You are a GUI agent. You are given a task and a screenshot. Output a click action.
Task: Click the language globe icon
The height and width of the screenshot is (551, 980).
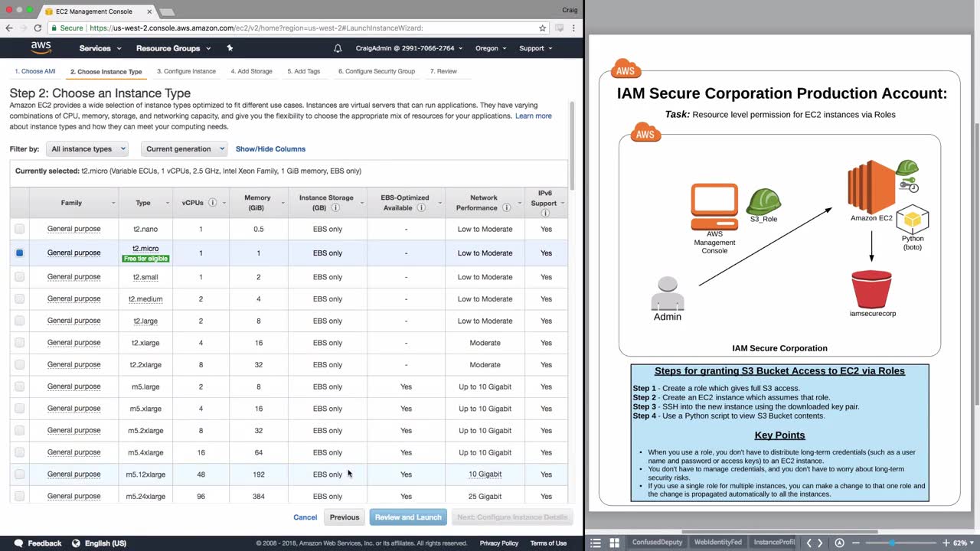coord(74,543)
